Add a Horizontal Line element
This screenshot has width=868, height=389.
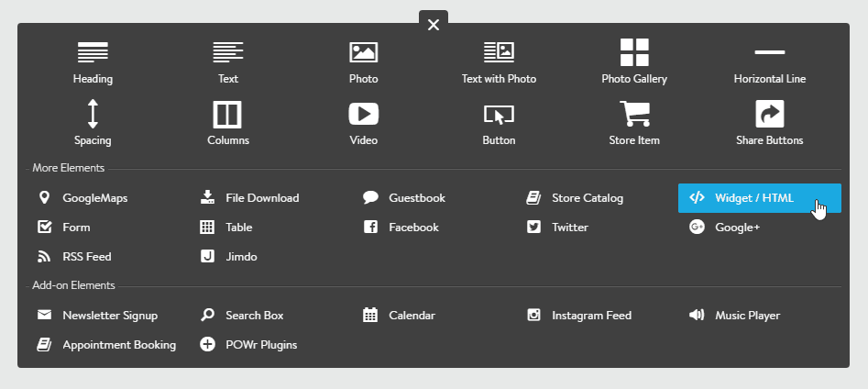770,53
